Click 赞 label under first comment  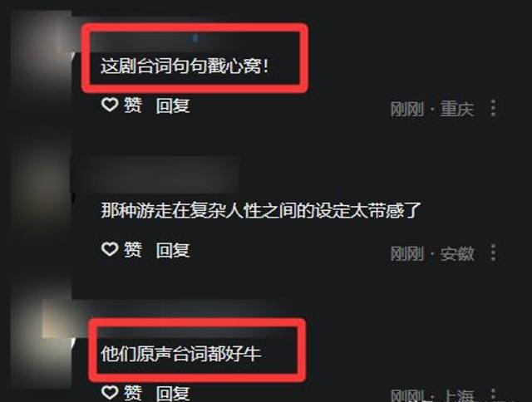tap(133, 105)
